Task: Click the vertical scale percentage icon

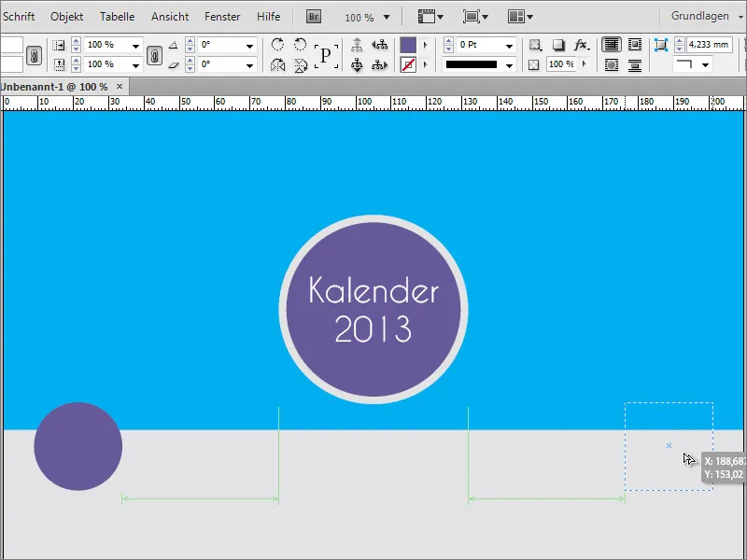Action: [59, 64]
